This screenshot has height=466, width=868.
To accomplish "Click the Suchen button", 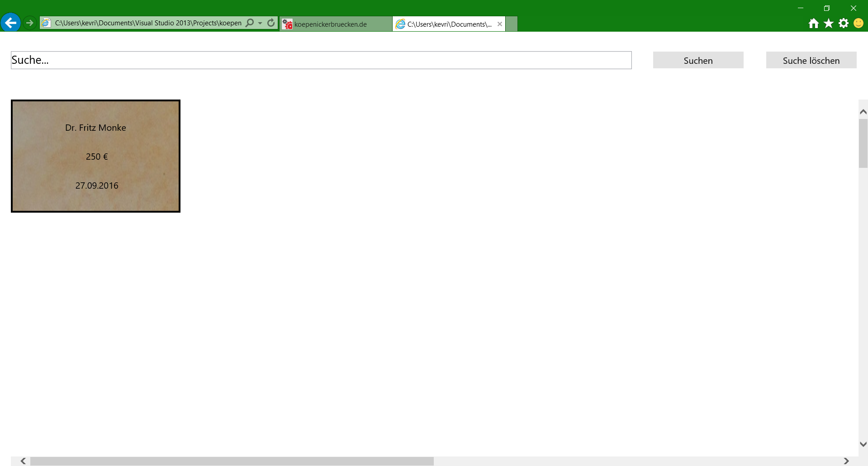I will click(698, 60).
